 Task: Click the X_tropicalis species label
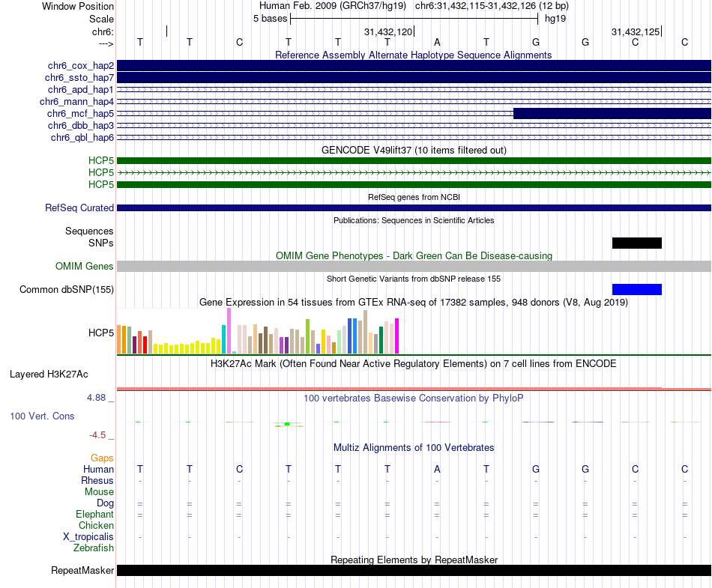[88, 537]
